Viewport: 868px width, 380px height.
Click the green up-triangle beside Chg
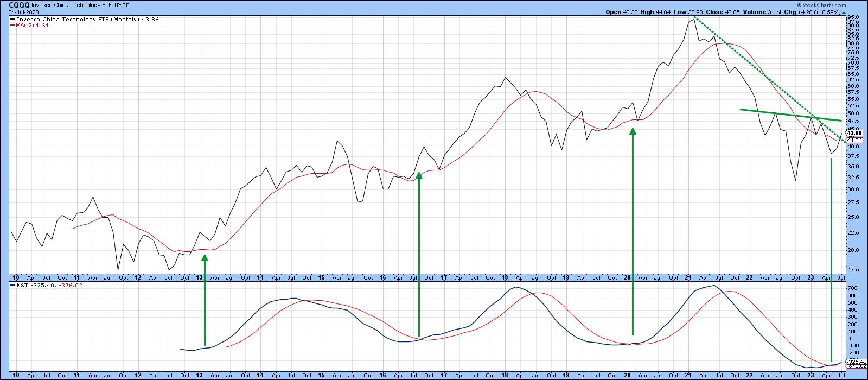(x=844, y=12)
